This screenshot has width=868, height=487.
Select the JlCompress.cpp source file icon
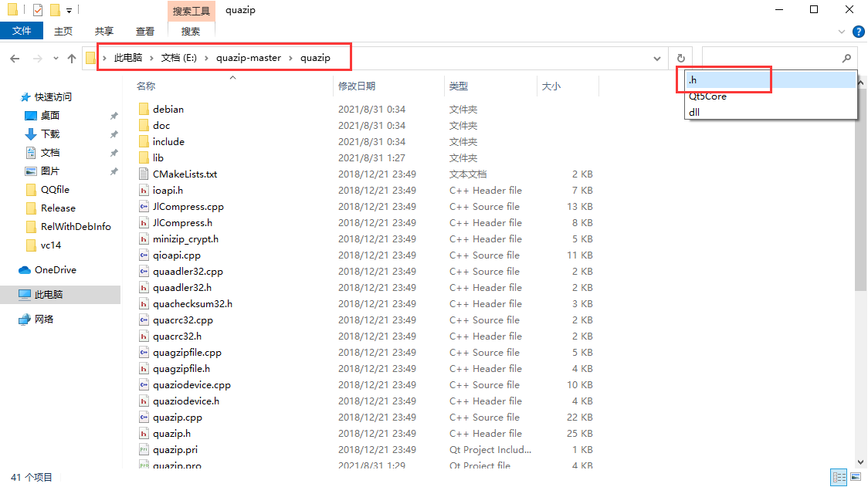144,206
